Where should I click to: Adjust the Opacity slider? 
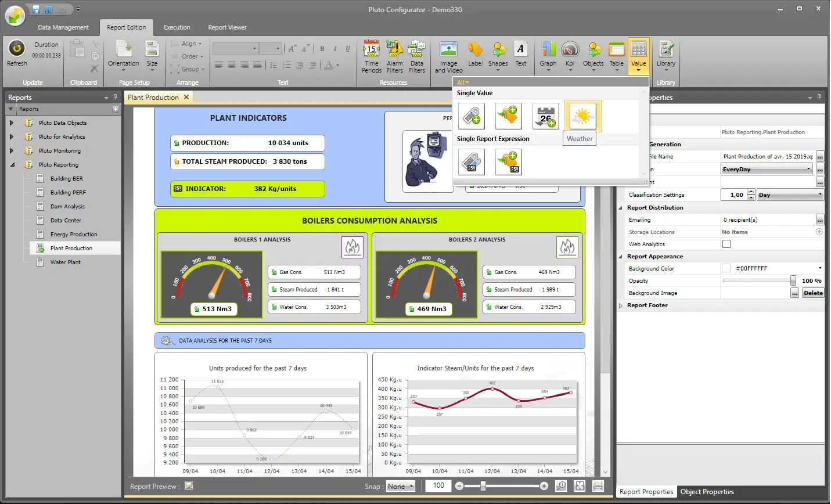point(760,281)
